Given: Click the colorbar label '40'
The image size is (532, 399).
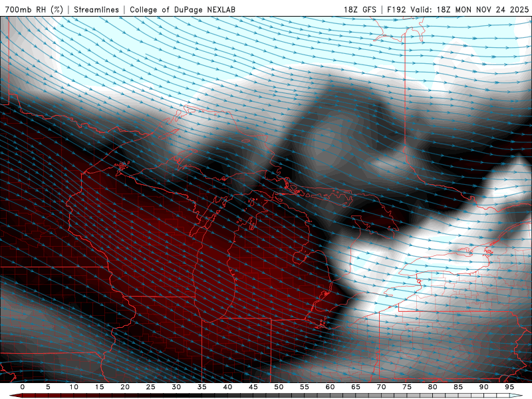Looking at the screenshot, I should click(x=227, y=387).
